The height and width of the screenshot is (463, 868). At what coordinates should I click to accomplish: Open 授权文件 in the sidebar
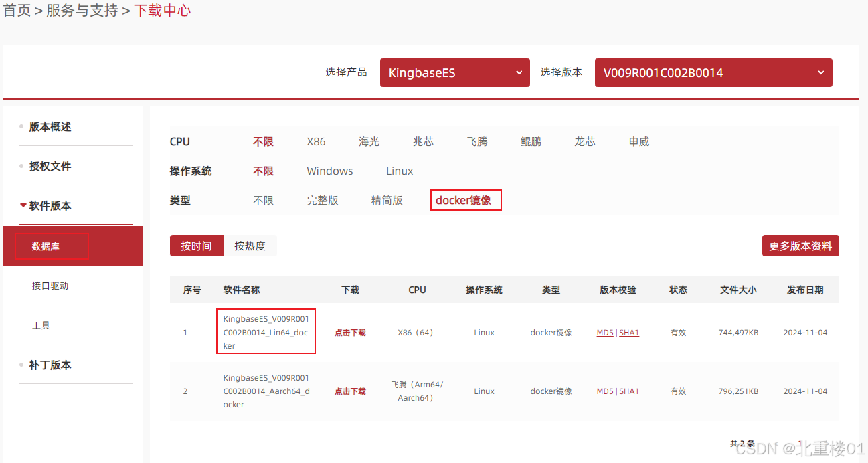point(50,166)
